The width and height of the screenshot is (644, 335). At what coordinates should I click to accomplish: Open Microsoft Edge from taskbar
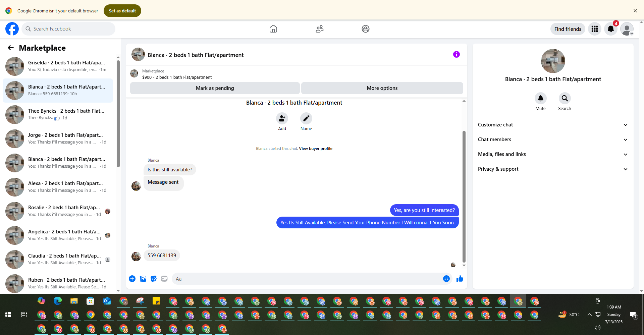click(58, 301)
